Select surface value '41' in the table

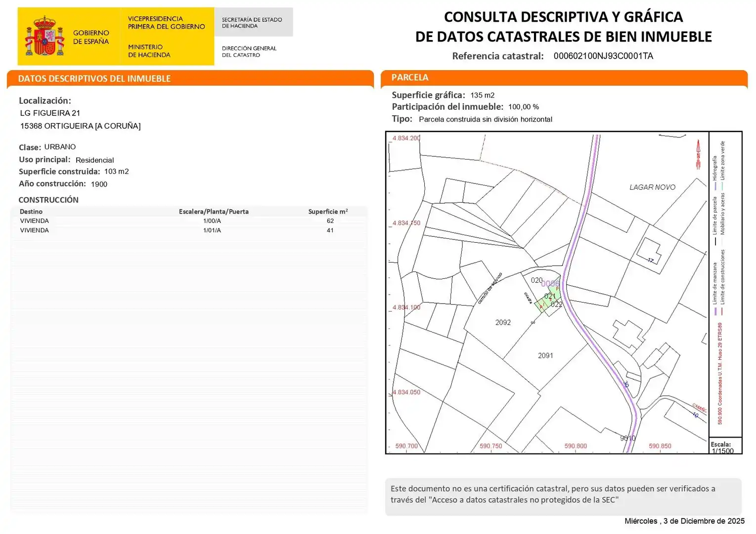coord(330,230)
